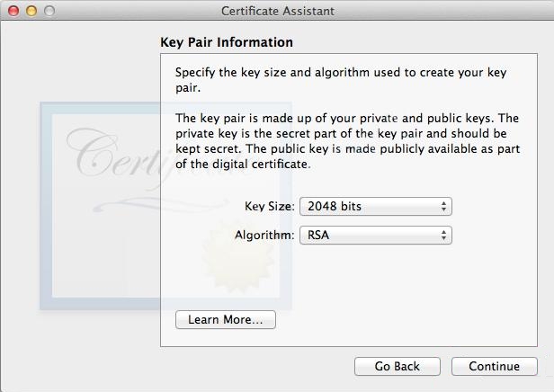The width and height of the screenshot is (554, 392).
Task: Click the Key Pair Information heading
Action: pyautogui.click(x=227, y=42)
